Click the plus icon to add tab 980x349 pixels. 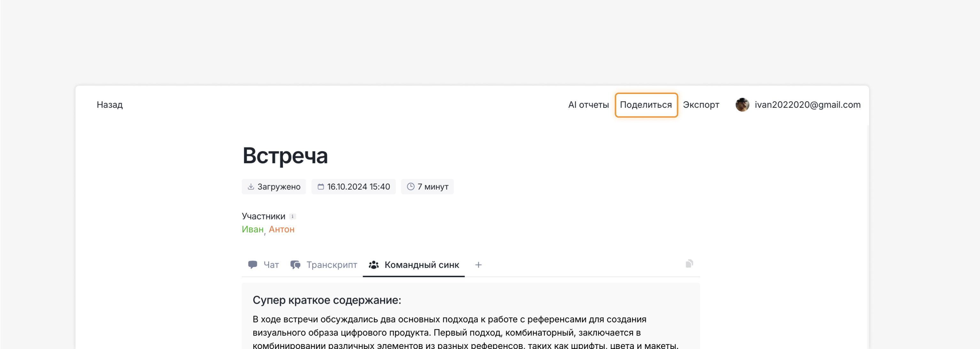click(478, 265)
